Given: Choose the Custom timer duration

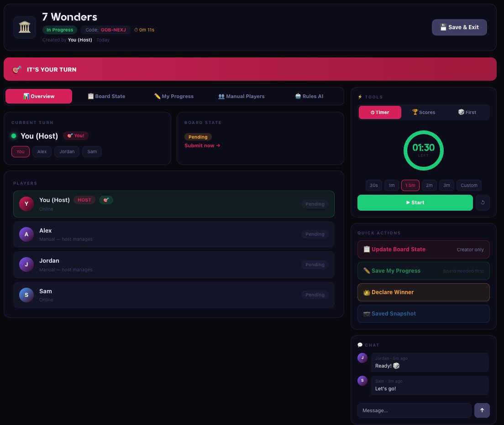Looking at the screenshot, I should (x=469, y=185).
